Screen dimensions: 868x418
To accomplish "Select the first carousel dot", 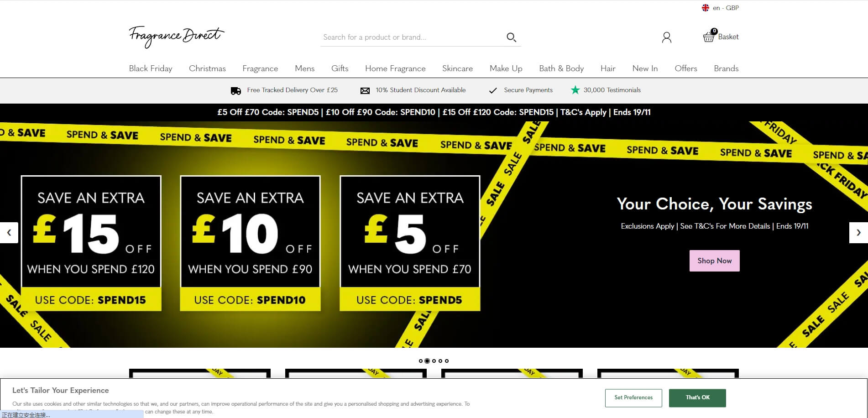I will pyautogui.click(x=421, y=361).
